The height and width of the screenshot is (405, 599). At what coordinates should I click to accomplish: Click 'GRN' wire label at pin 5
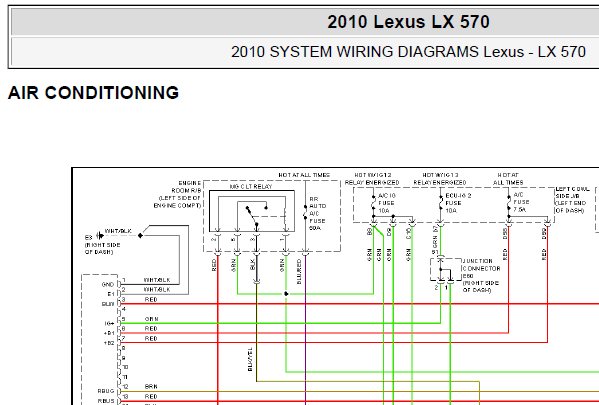(151, 319)
